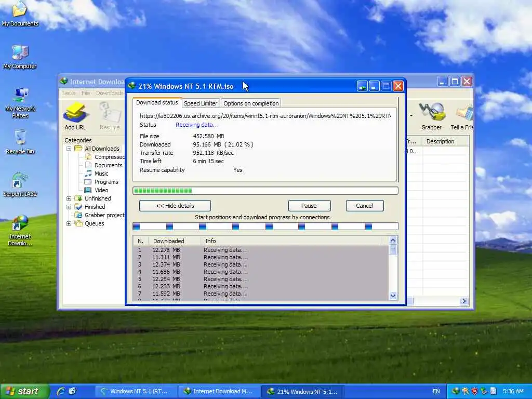Image resolution: width=532 pixels, height=399 pixels.
Task: Click the Description column header
Action: pyautogui.click(x=445, y=141)
